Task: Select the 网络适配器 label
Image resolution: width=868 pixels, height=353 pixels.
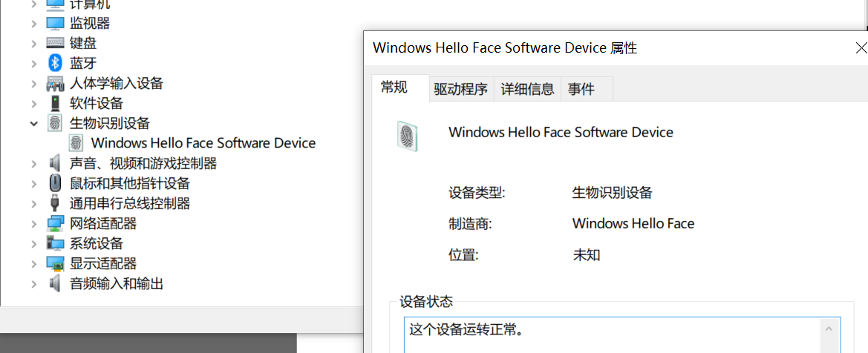Action: [103, 223]
